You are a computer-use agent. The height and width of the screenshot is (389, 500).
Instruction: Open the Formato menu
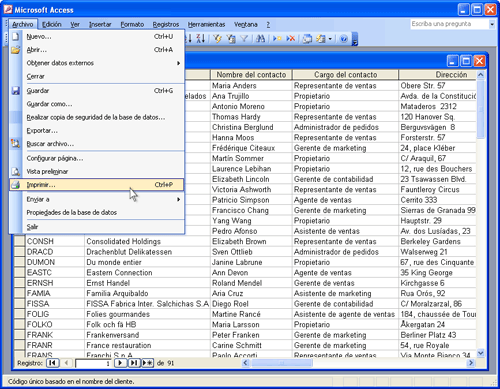point(132,24)
